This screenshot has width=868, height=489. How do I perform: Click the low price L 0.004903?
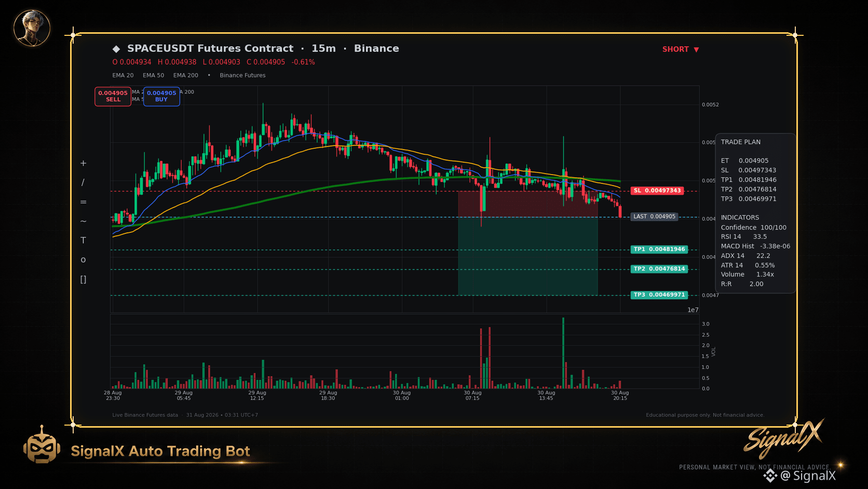pos(222,62)
